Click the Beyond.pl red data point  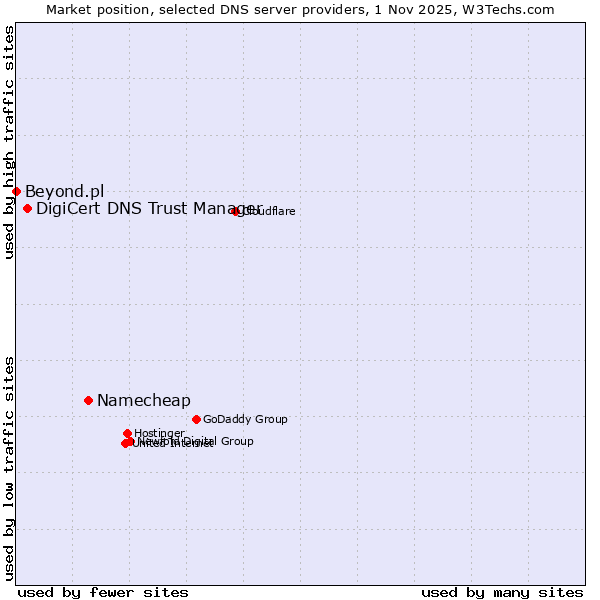click(x=16, y=191)
